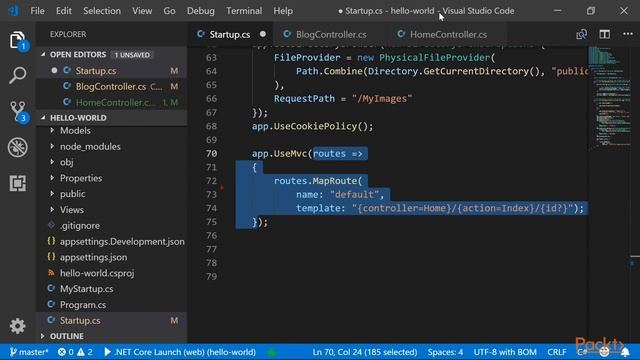This screenshot has height=360, width=640.
Task: Open the Terminal menu
Action: point(244,11)
